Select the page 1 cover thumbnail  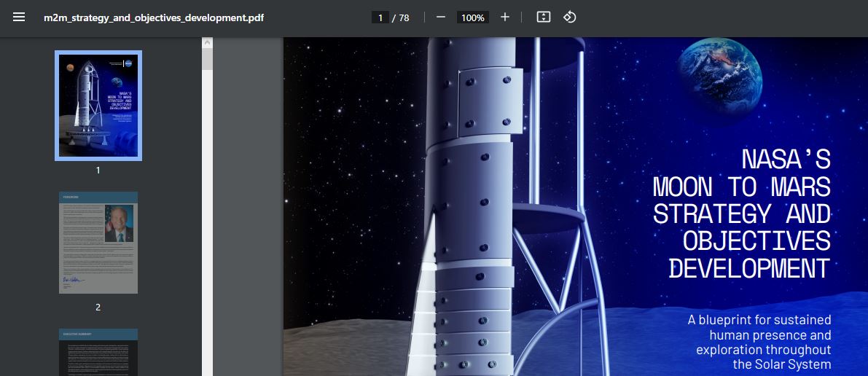[x=98, y=106]
